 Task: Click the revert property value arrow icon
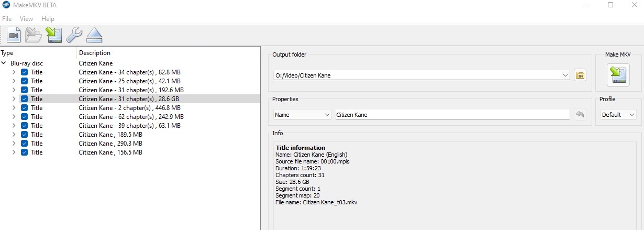click(x=580, y=115)
